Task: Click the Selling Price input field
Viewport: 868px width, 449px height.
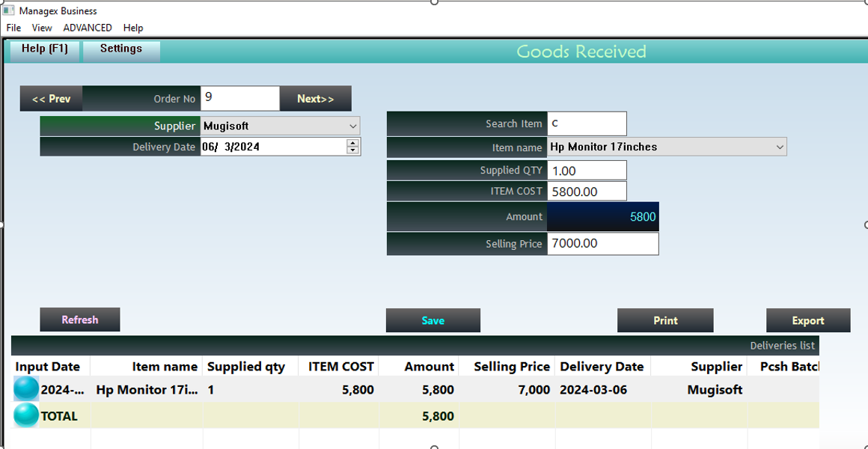Action: (x=602, y=244)
